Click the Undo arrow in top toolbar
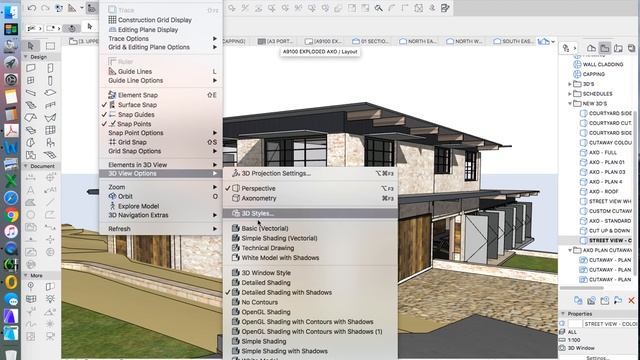Screen dimensions: 640x360 tap(32, 8)
